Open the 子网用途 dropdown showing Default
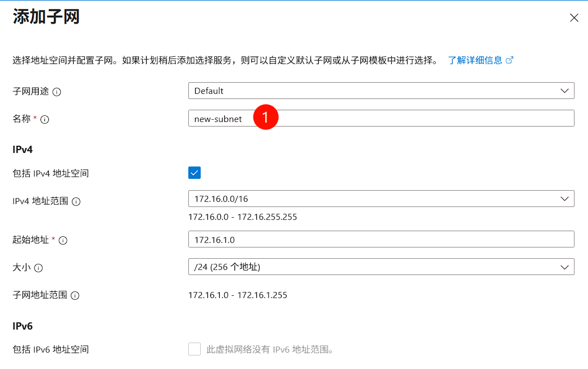The height and width of the screenshot is (369, 588). click(x=381, y=91)
